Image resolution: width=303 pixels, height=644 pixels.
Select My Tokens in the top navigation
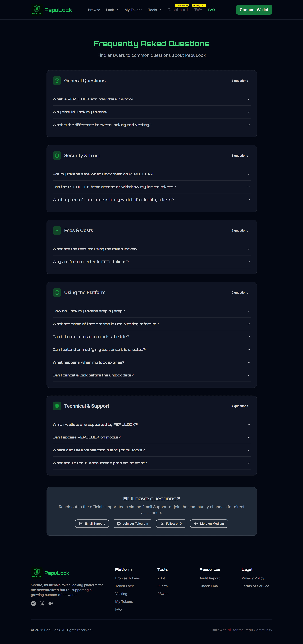point(133,10)
